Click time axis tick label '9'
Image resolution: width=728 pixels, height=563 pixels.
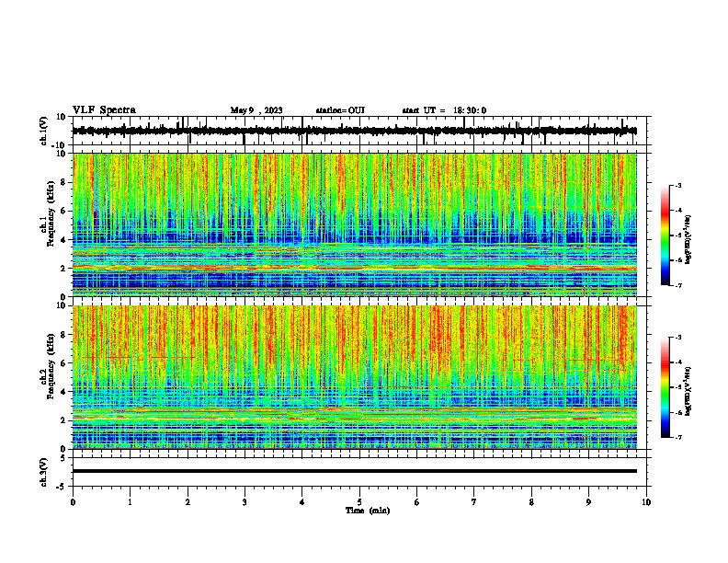pyautogui.click(x=588, y=502)
